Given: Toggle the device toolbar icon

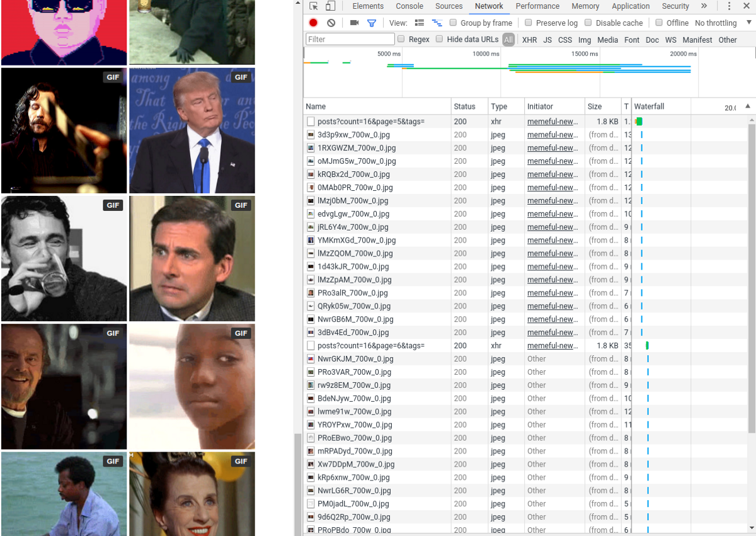Looking at the screenshot, I should point(330,6).
